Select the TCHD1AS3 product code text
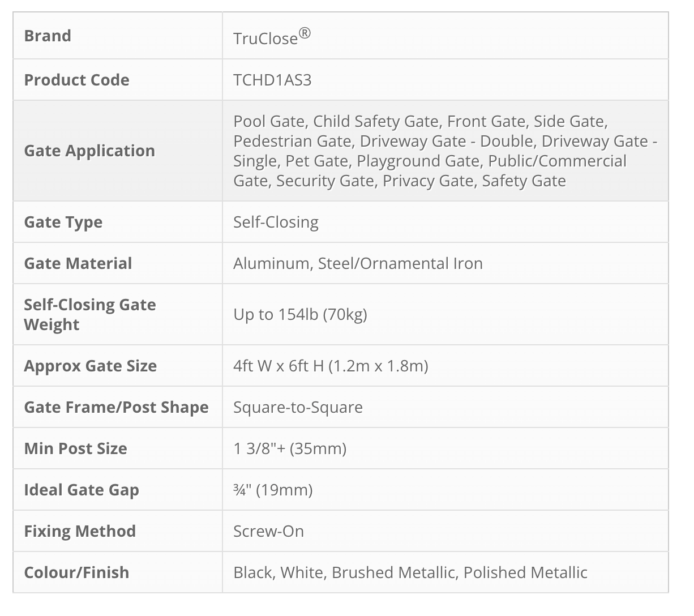 (272, 80)
